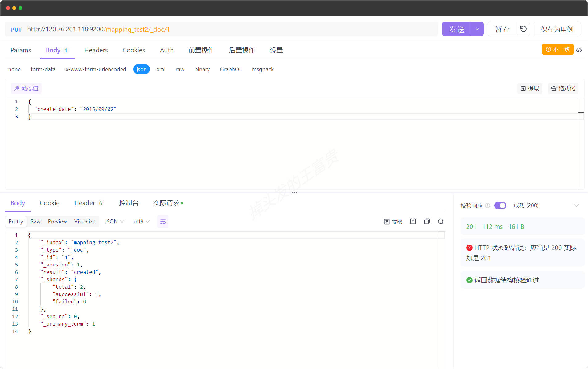Toggle the 校验响应 switch

click(x=500, y=205)
